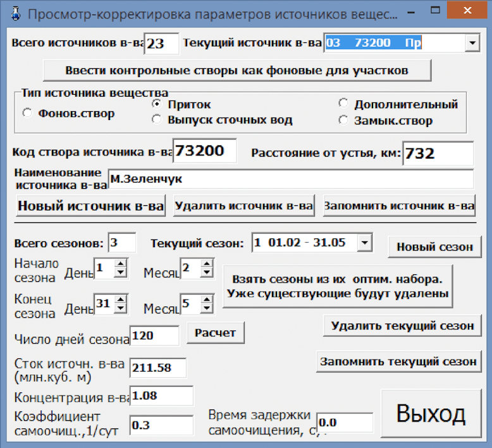Screen dimensions: 492x448
Task: Click Ввести контрольные створы как фоновые button
Action: click(x=237, y=71)
